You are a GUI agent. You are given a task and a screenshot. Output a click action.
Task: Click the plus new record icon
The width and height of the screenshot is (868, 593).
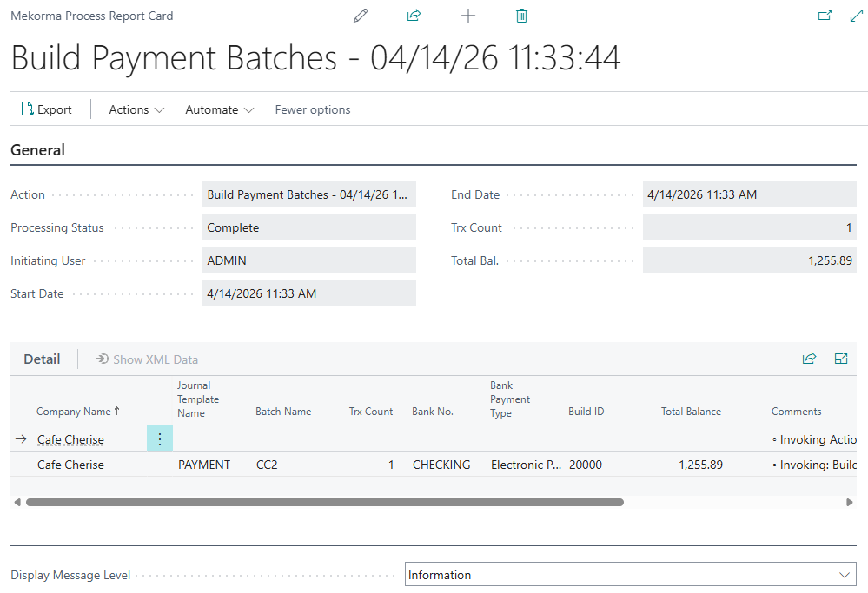tap(467, 16)
